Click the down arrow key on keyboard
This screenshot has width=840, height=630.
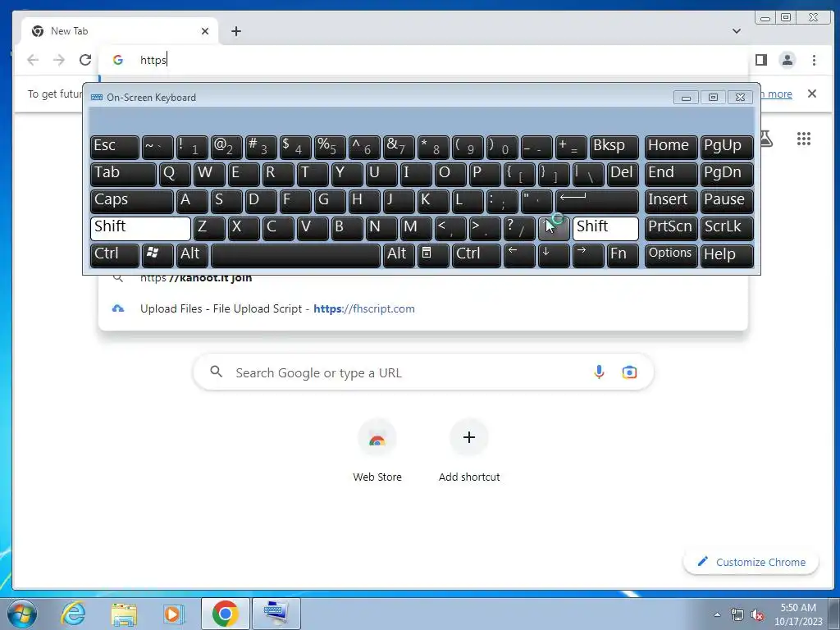pos(554,255)
